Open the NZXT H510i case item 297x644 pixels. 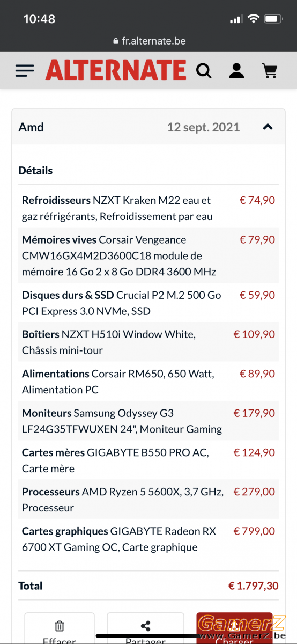tap(148, 342)
